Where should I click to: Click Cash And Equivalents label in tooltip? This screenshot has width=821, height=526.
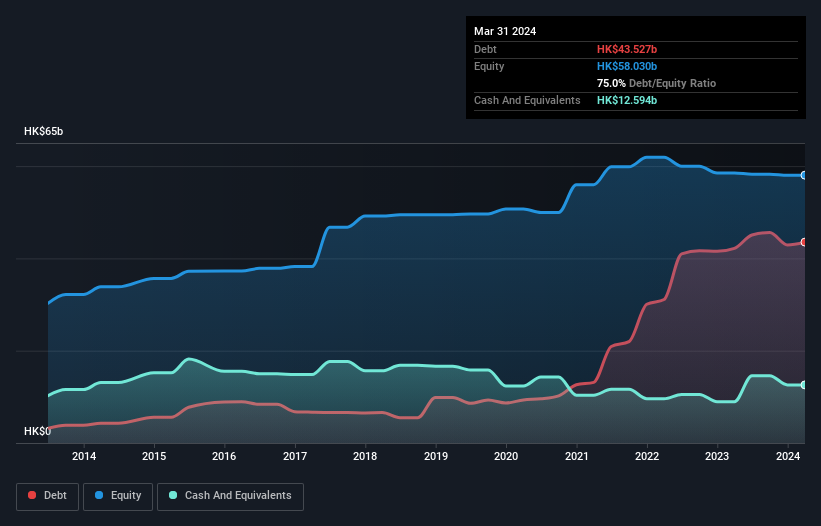tap(527, 100)
